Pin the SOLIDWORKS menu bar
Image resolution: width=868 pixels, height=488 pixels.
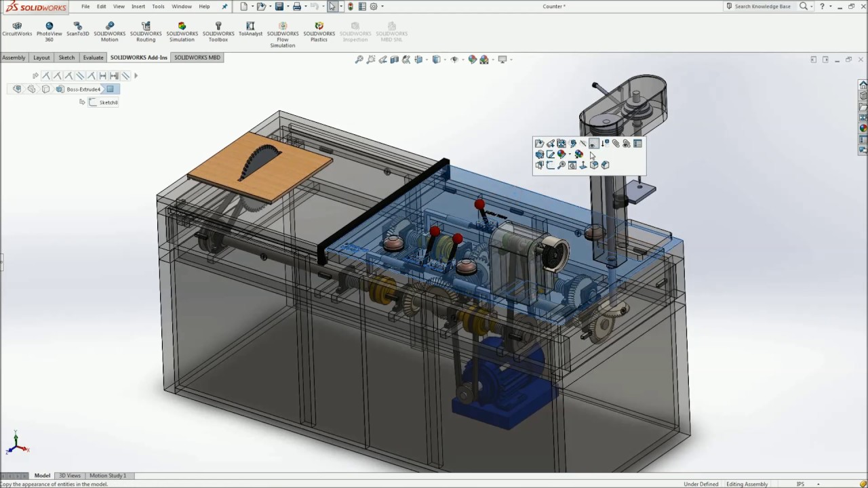tap(224, 7)
